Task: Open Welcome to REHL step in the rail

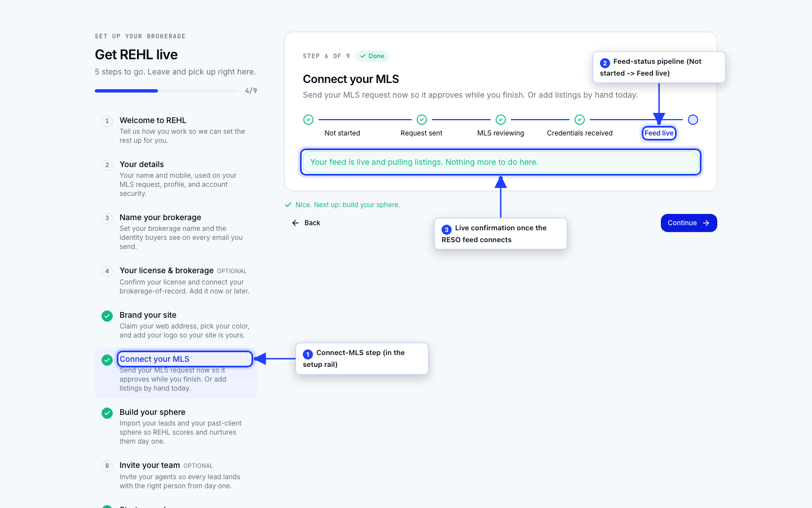Action: 176,130
